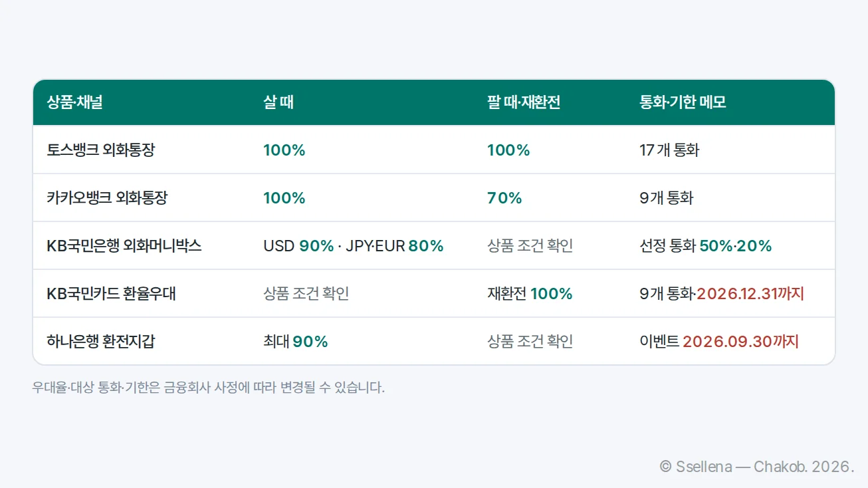Click the USD 90% · JPY·EUR 80% cell
The image size is (868, 488).
(354, 246)
